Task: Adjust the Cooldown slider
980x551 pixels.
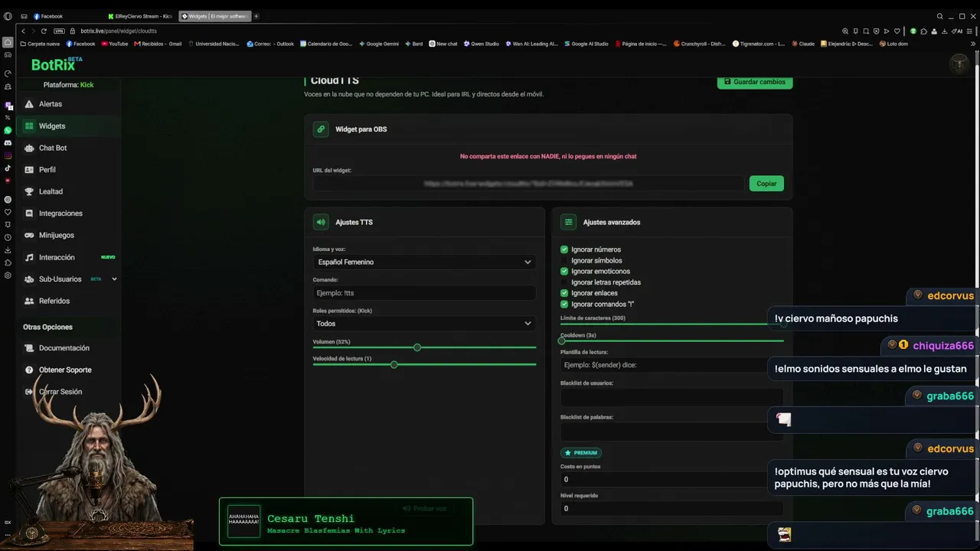Action: coord(562,341)
